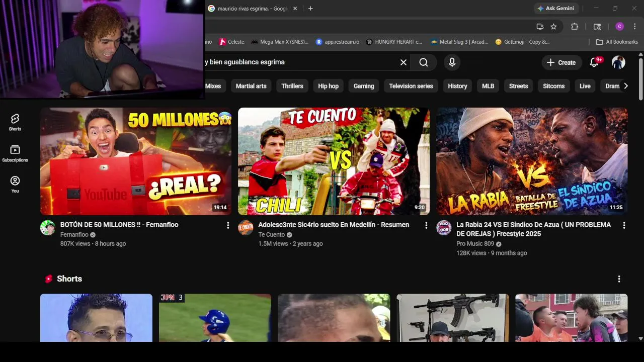Viewport: 644px width, 362px height.
Task: Click the Fernanfloo channel avatar
Action: point(48,228)
